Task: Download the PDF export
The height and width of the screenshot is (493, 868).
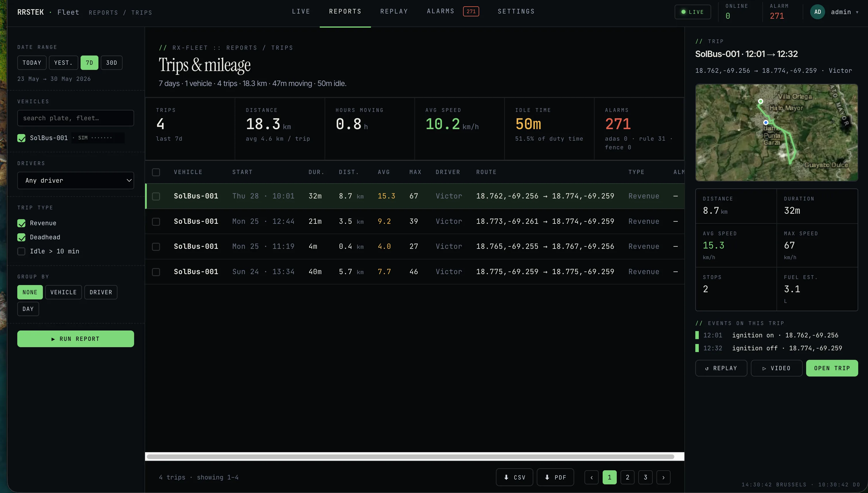Action: (x=555, y=477)
